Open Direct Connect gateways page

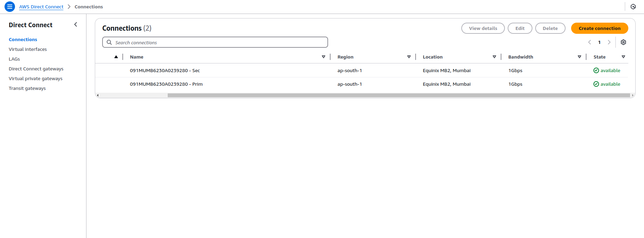(36, 69)
